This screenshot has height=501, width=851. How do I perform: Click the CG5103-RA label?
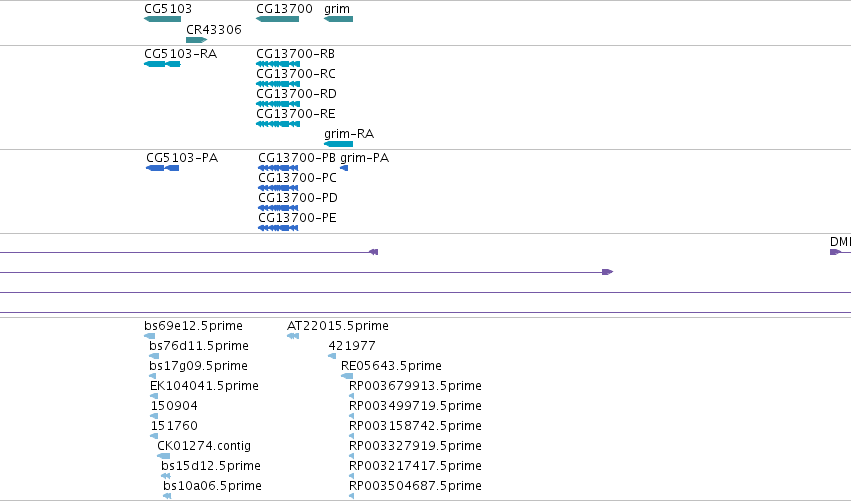181,54
